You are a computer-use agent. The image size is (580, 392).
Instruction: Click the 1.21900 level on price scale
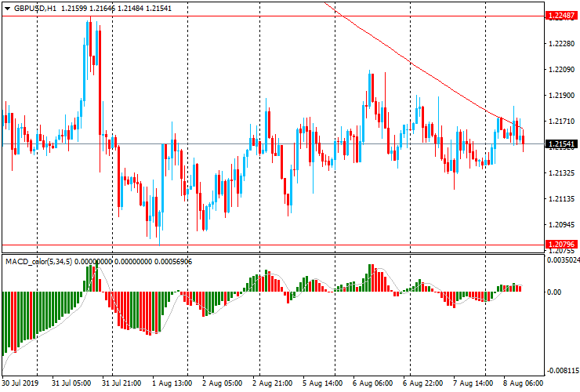point(558,95)
